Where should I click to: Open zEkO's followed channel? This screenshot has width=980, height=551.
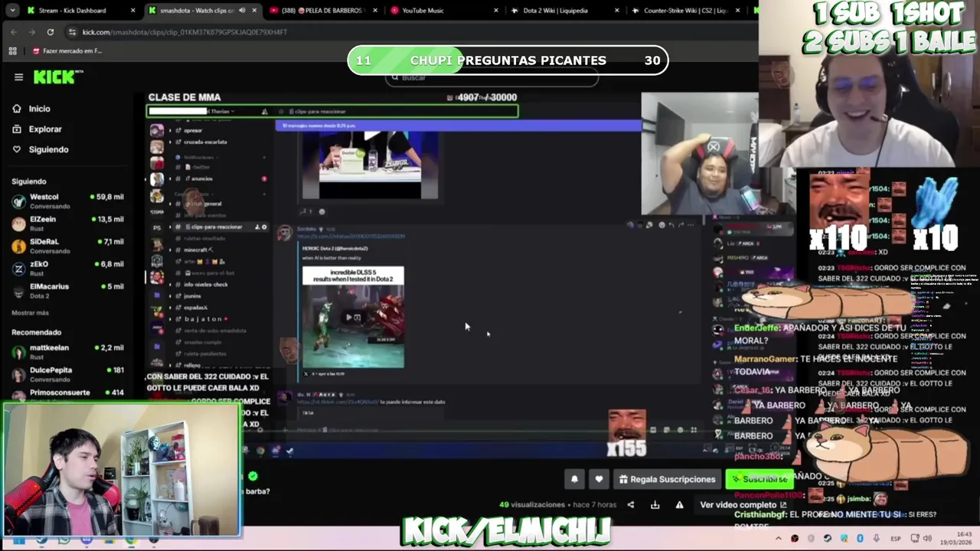coord(67,269)
